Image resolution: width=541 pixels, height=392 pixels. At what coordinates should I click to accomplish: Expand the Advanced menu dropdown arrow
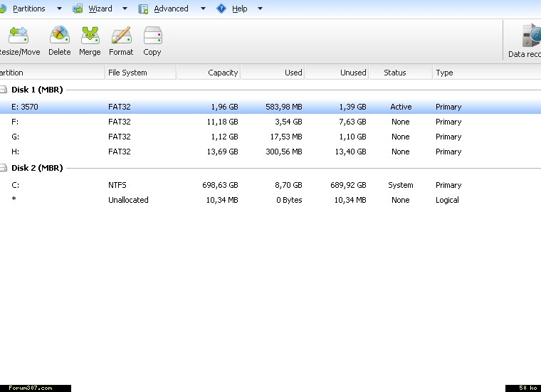pyautogui.click(x=203, y=9)
